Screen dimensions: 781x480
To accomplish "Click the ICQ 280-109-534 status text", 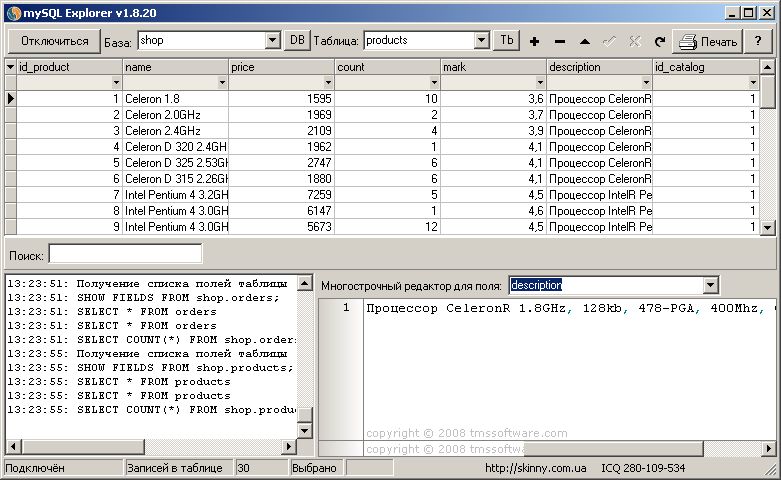I will tap(643, 468).
